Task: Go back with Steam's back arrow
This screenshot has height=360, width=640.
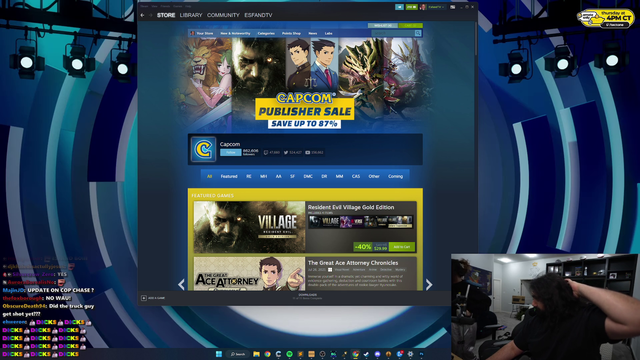Action: 142,15
